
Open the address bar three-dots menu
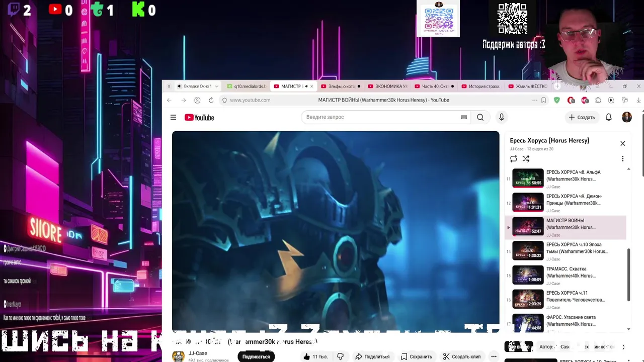coord(534,100)
